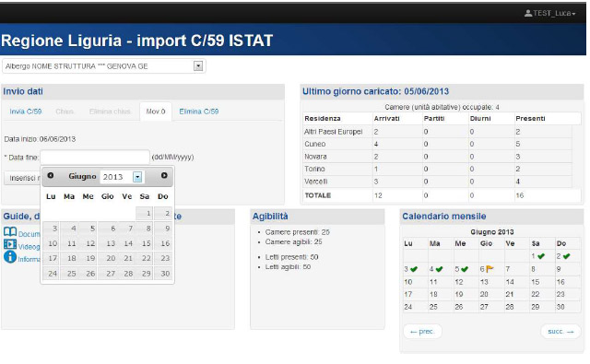Screen dimensions: 590x364
Task: Pick day 1 in the date picker
Action: click(145, 213)
